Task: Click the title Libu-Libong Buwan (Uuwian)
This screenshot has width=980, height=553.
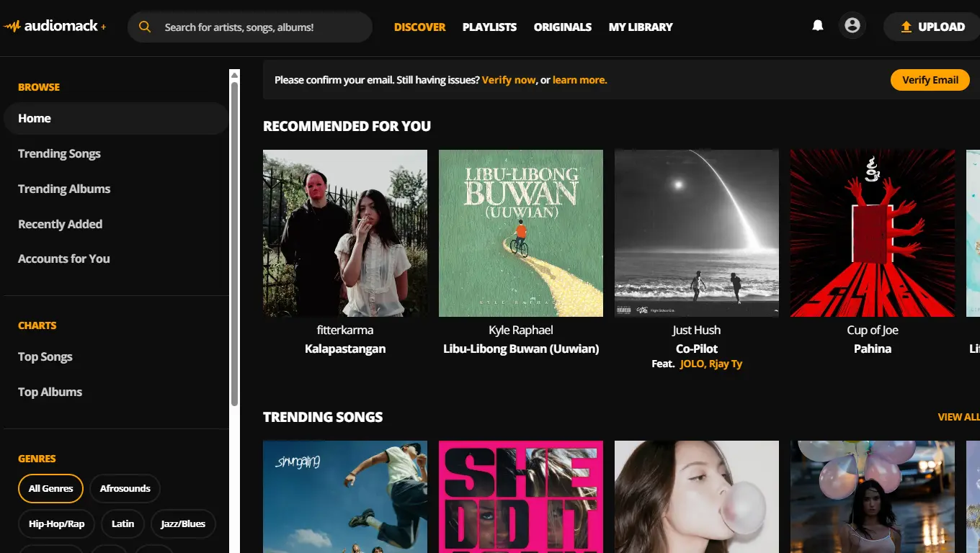Action: pos(521,349)
